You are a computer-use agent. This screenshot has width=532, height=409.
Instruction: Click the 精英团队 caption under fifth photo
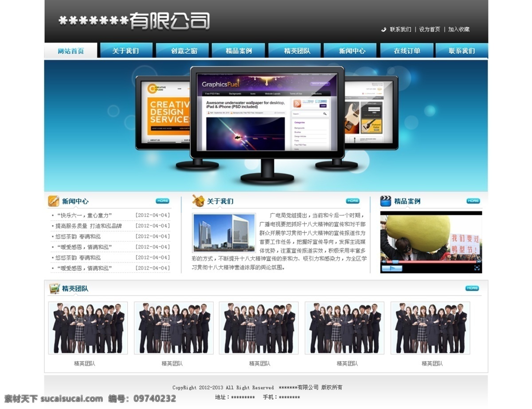pos(432,364)
